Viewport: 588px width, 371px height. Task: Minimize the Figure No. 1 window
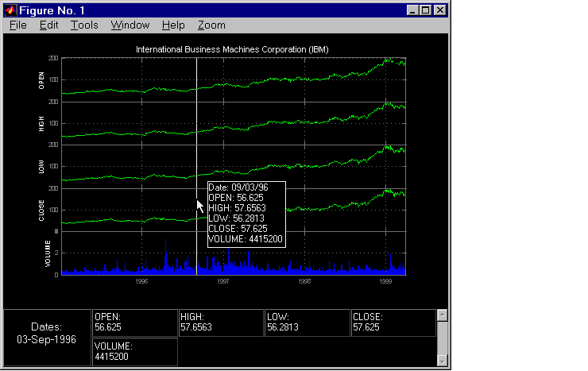tap(412, 10)
